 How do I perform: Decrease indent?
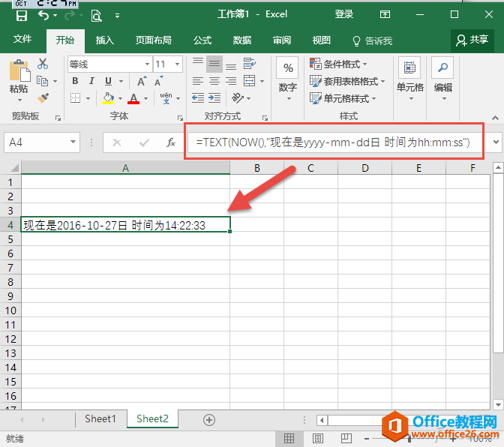coord(198,97)
